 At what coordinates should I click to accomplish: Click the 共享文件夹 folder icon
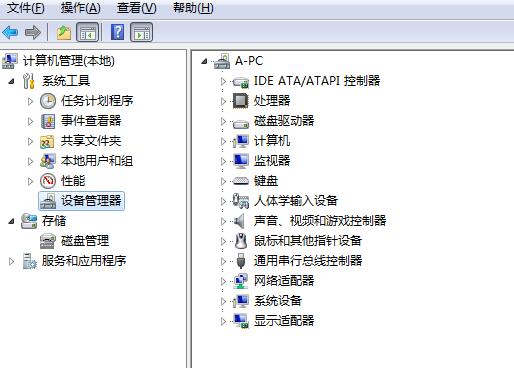point(47,142)
